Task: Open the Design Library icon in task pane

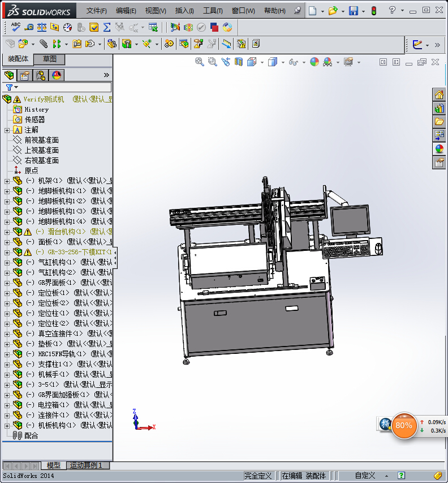Action: pyautogui.click(x=439, y=108)
